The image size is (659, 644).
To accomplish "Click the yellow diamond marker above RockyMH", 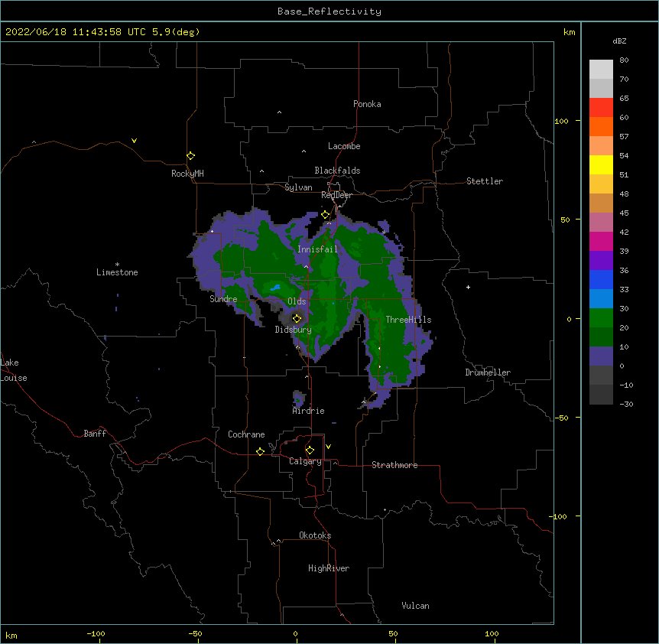I will tap(191, 156).
